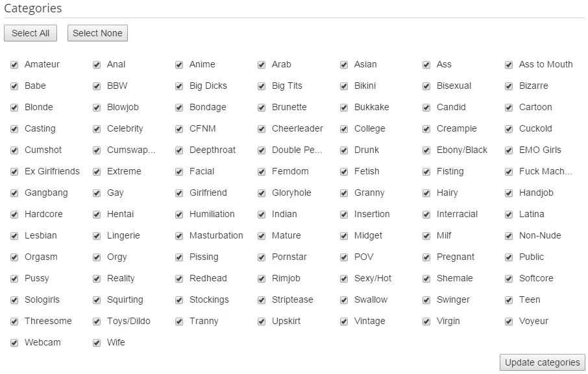Toggle the Anime checkbox
This screenshot has width=588, height=374.
179,65
